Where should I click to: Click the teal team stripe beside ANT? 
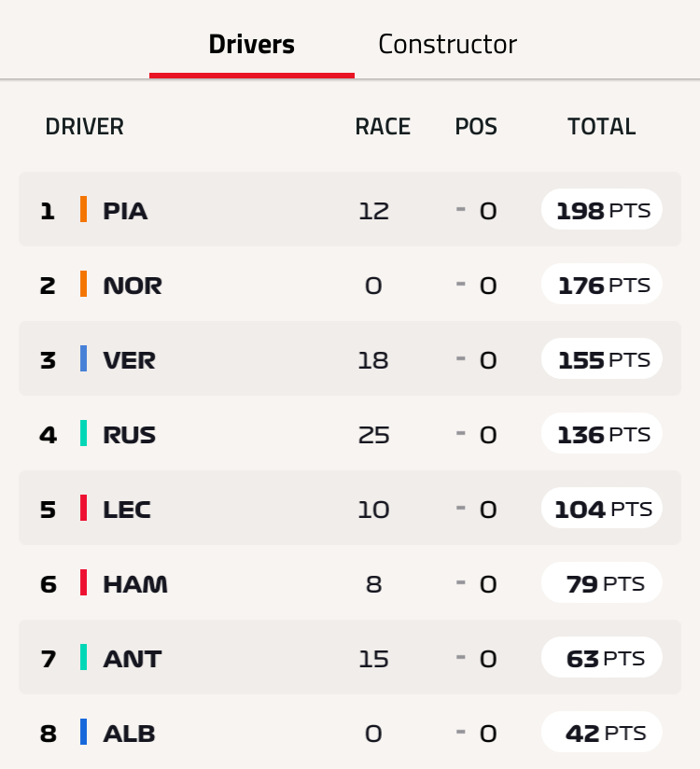pyautogui.click(x=83, y=657)
